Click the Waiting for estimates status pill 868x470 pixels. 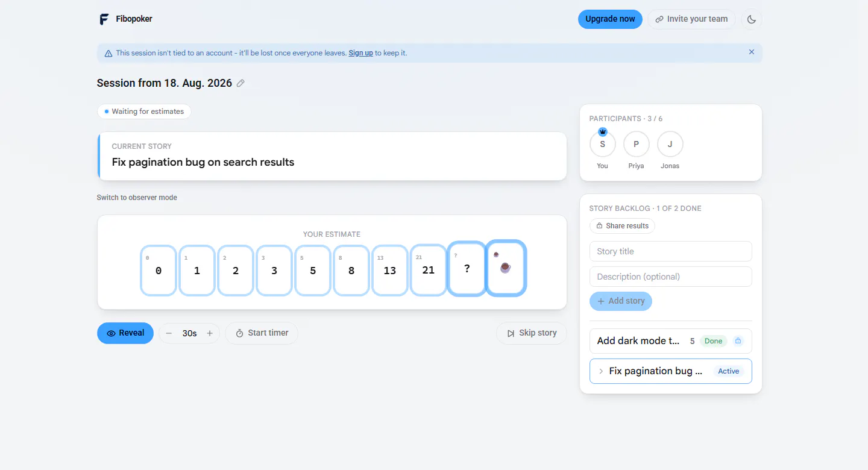144,111
